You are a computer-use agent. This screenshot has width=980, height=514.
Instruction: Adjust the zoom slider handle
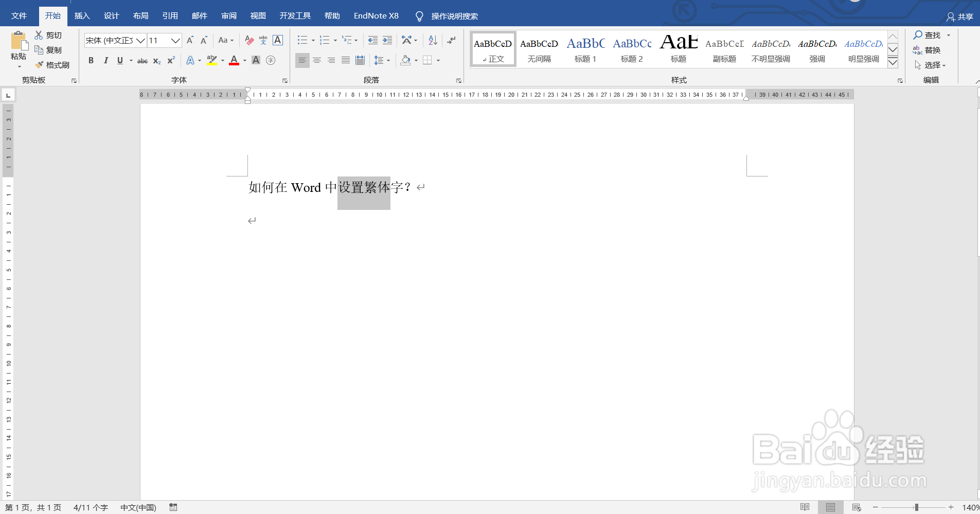click(x=916, y=507)
